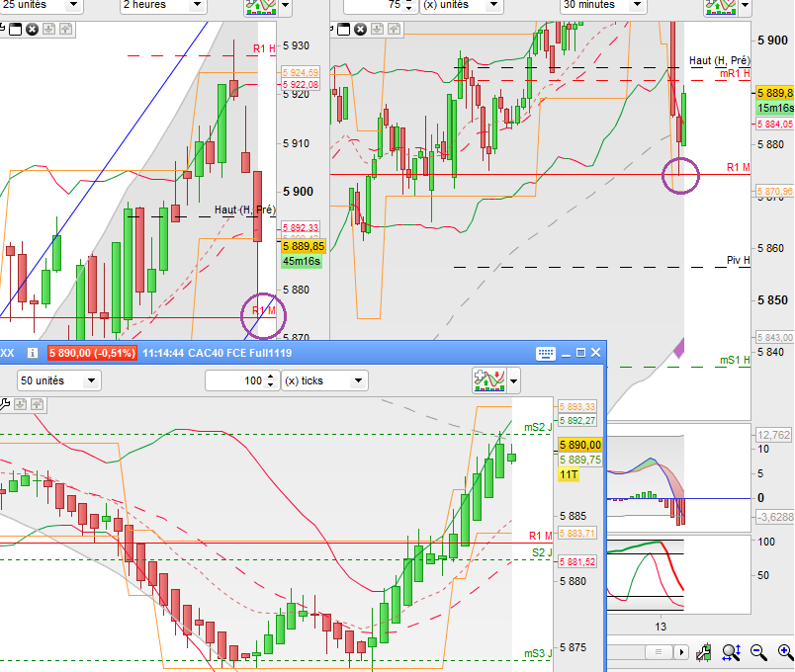This screenshot has height=672, width=795.
Task: Click indicator value -3,6288 label
Action: pyautogui.click(x=774, y=517)
